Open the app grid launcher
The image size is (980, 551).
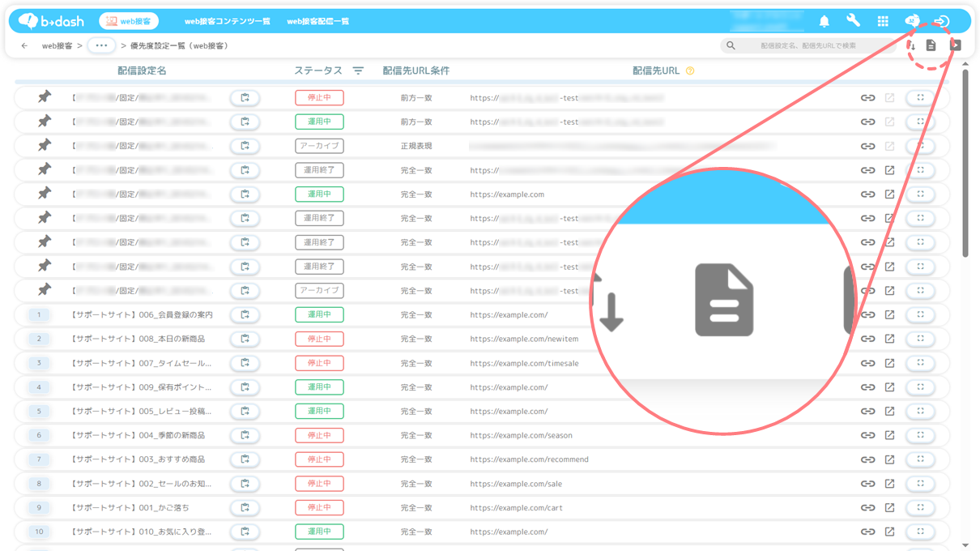click(883, 22)
